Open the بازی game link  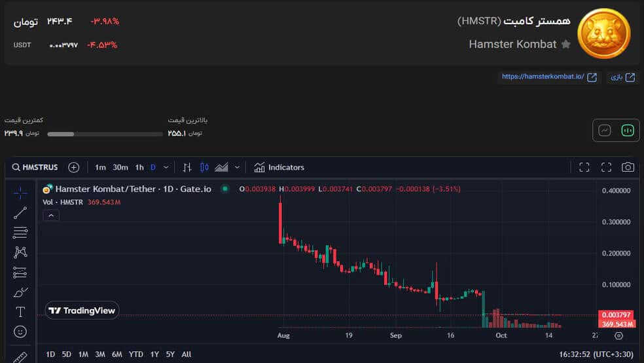[622, 77]
